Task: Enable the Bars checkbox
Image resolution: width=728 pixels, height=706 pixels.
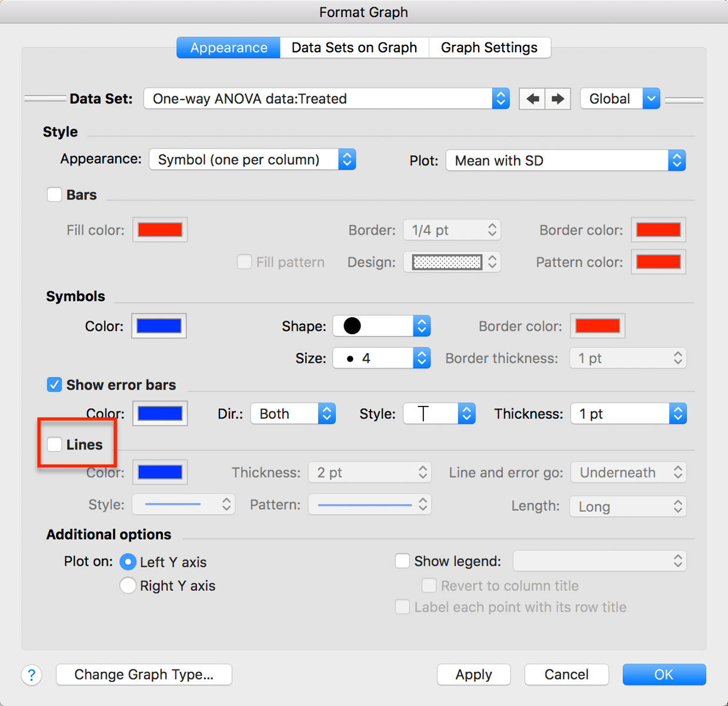Action: 54,194
